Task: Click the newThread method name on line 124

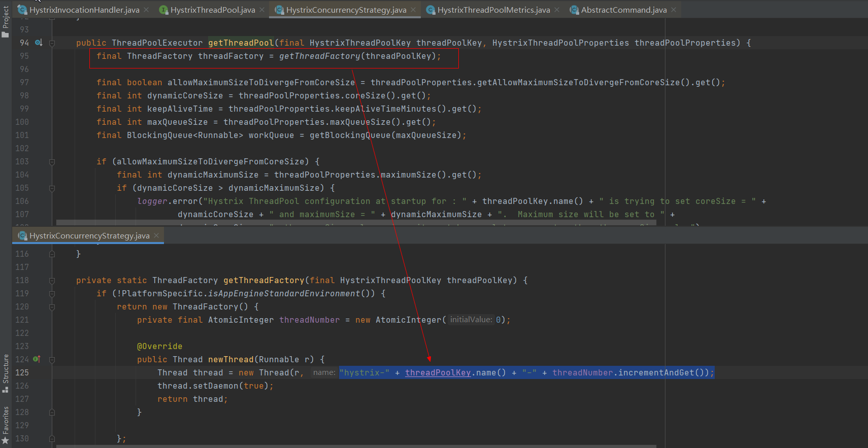Action: pyautogui.click(x=231, y=359)
